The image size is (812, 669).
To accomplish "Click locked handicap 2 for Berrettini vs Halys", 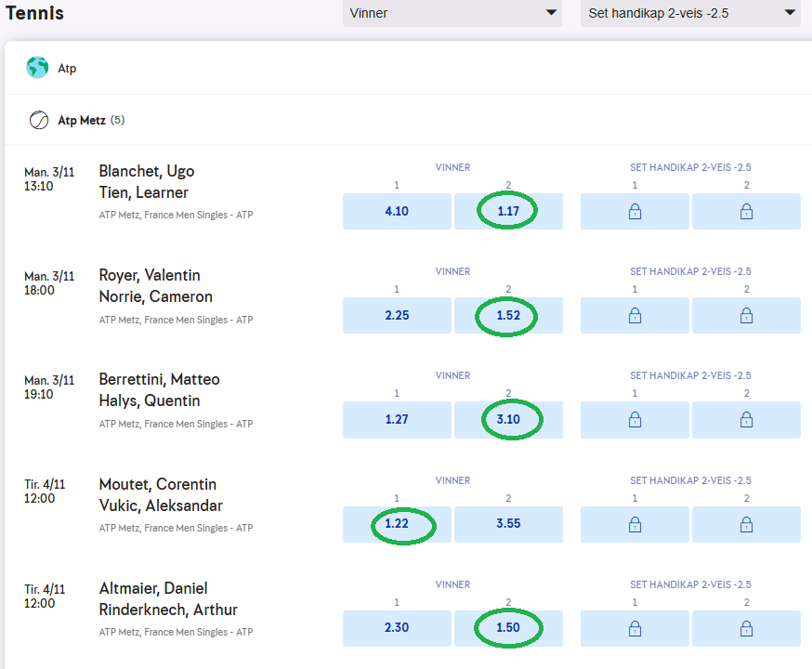I will coord(746,420).
